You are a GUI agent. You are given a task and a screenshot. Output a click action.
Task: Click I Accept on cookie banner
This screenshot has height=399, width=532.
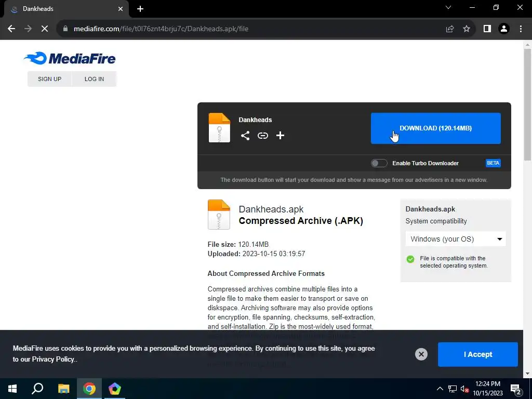point(478,354)
